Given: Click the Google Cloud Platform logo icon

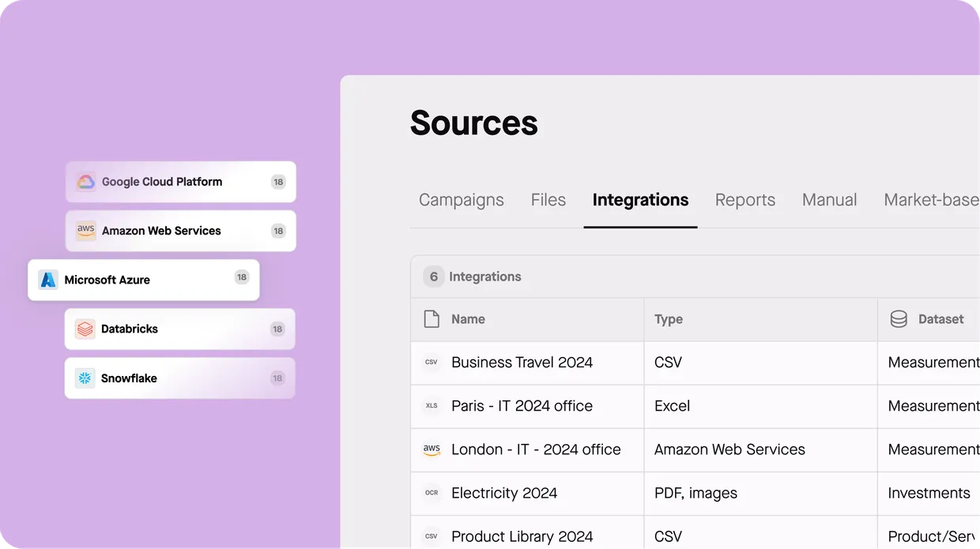Looking at the screenshot, I should 85,182.
